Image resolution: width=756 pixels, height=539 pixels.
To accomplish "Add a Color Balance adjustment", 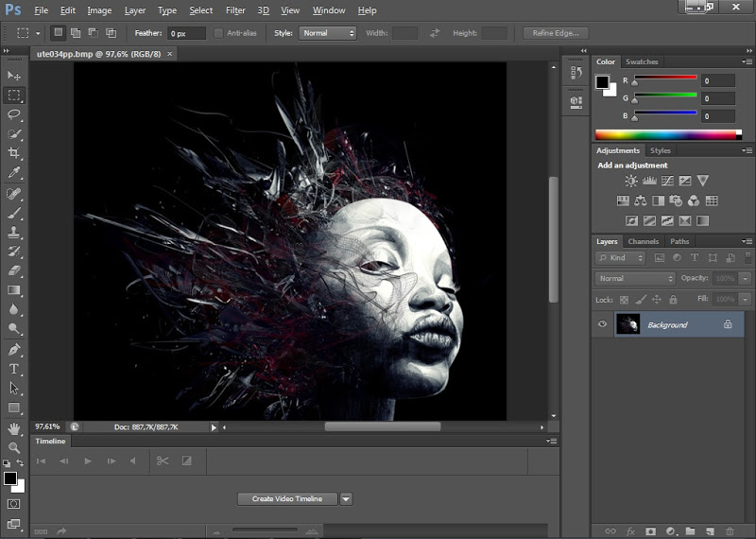I will (641, 200).
